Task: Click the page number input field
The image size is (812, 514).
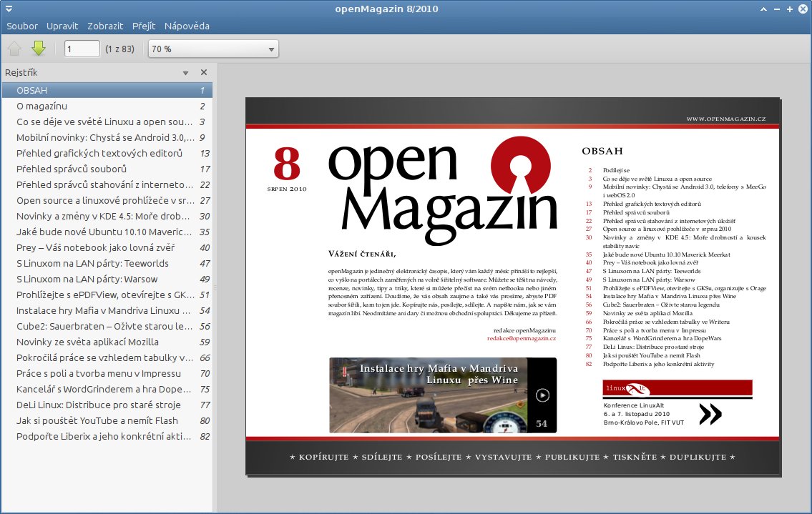Action: click(x=82, y=49)
